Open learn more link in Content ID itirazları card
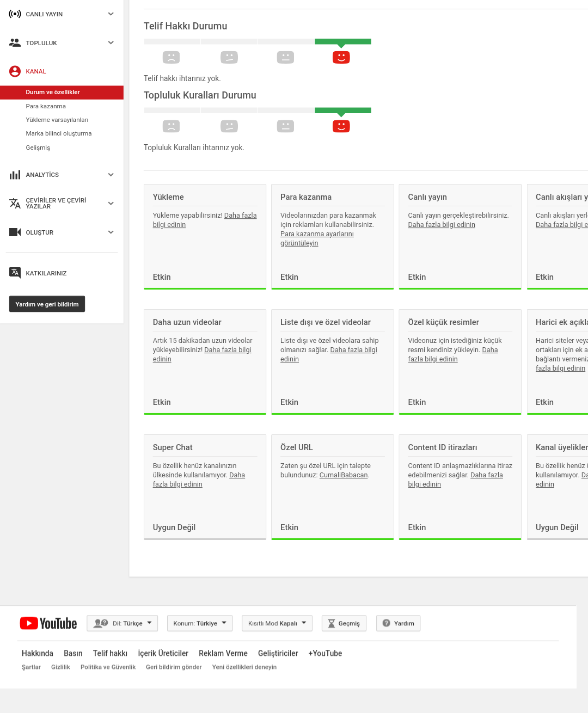The image size is (588, 713). pyautogui.click(x=456, y=480)
